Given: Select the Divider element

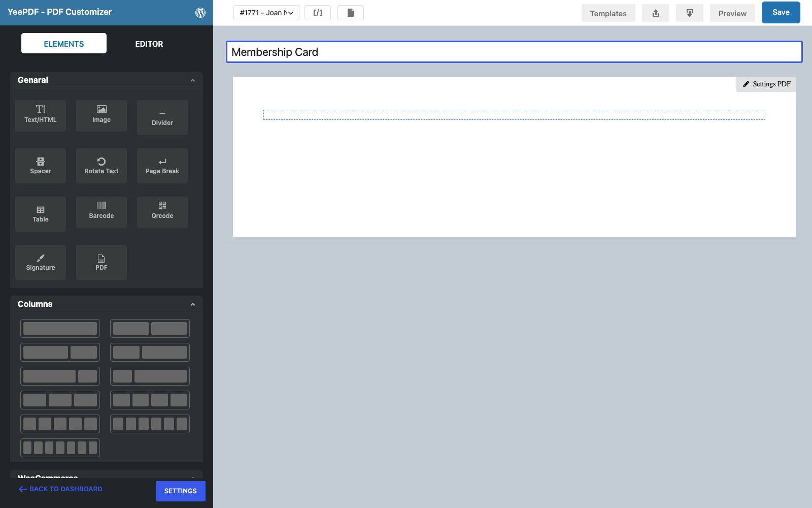Looking at the screenshot, I should coord(162,117).
